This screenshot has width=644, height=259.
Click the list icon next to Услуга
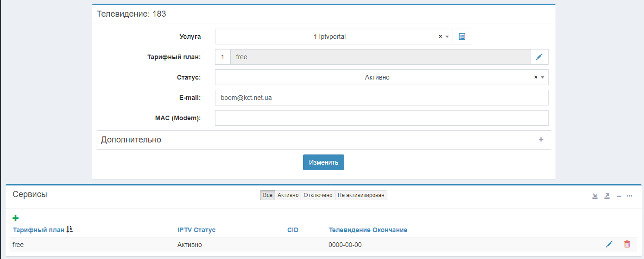461,37
